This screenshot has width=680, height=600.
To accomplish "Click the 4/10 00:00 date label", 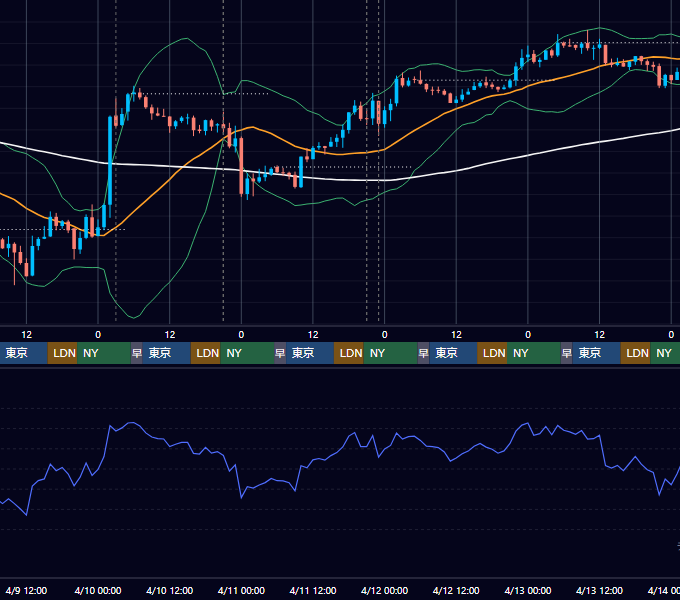I will (98, 590).
